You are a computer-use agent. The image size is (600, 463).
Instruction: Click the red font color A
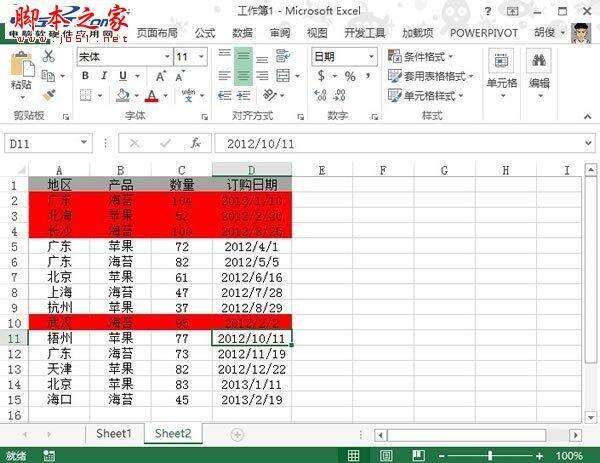click(x=152, y=95)
